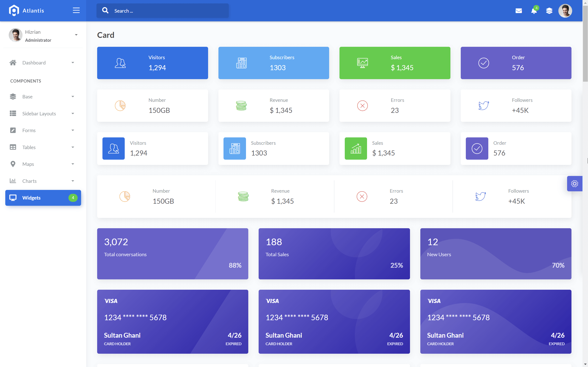Open the envelope messages icon

pos(518,11)
